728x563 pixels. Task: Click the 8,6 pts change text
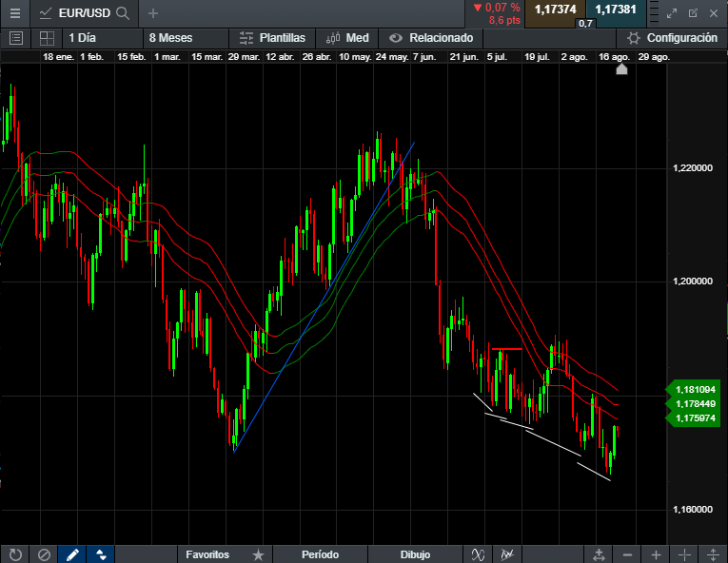[504, 20]
